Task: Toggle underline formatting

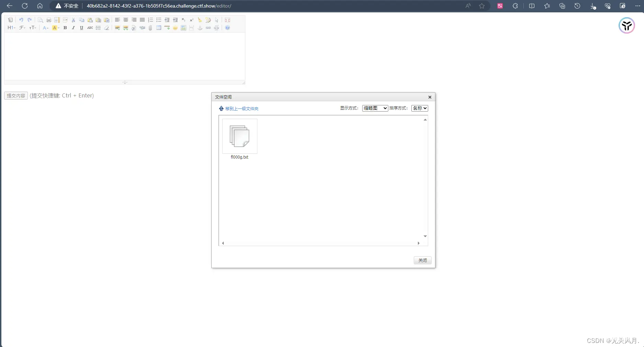Action: (81, 28)
